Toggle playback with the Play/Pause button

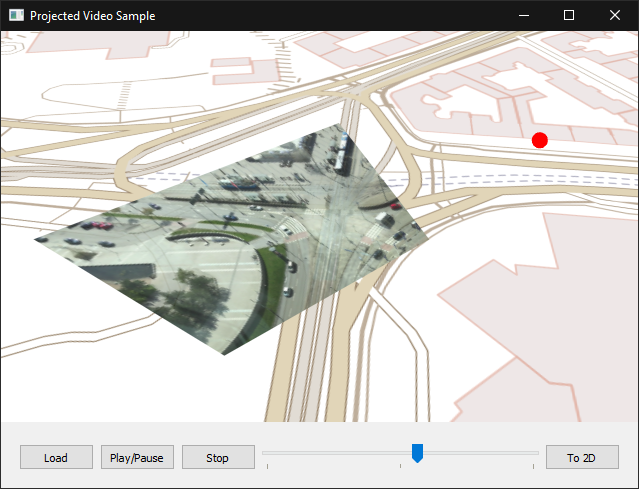[137, 457]
